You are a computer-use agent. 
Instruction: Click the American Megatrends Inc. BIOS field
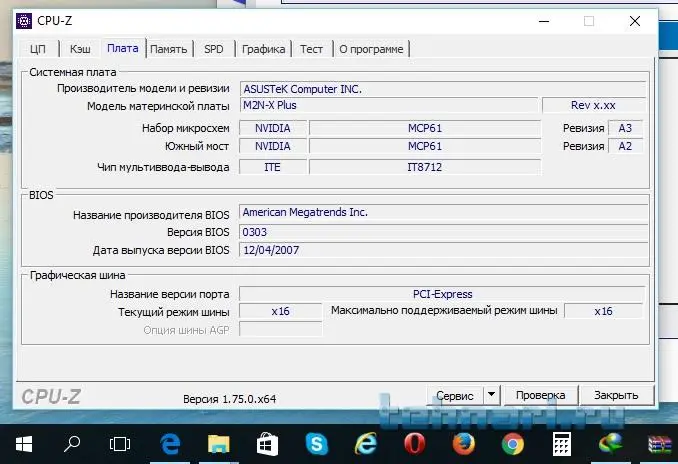tap(443, 212)
